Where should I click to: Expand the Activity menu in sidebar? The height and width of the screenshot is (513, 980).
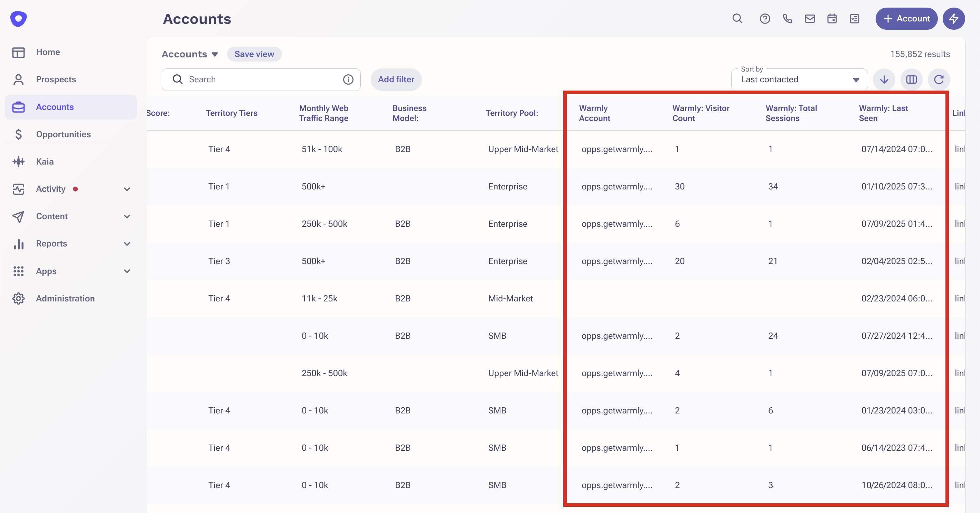[127, 189]
